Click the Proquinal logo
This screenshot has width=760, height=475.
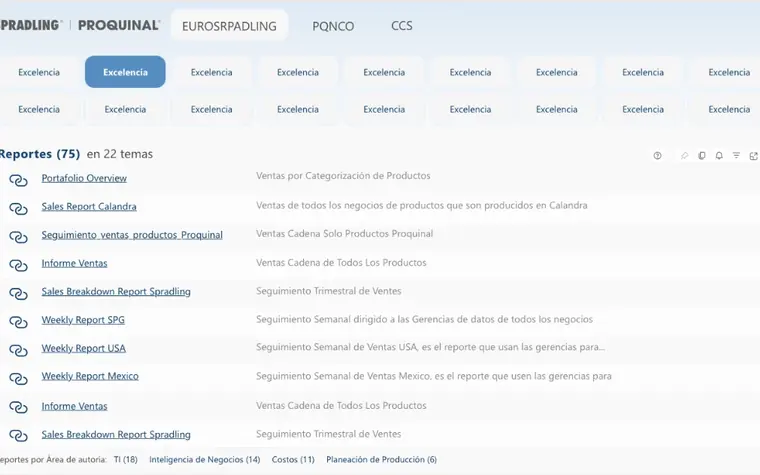(x=119, y=25)
